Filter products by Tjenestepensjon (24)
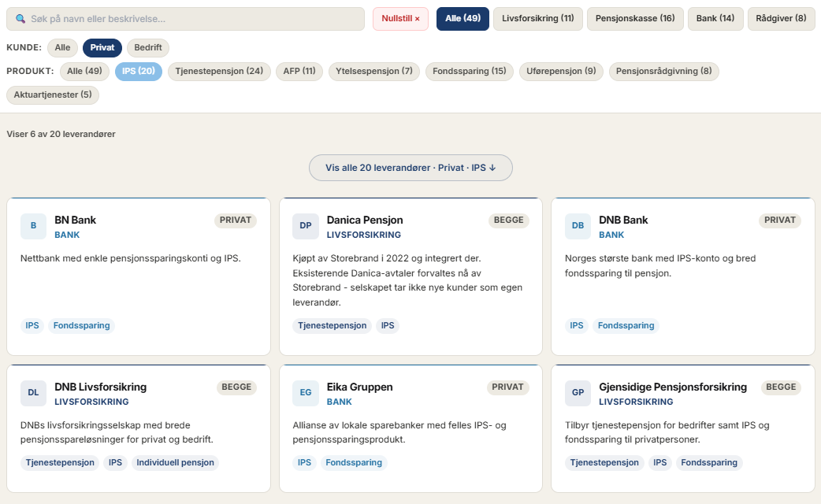The image size is (821, 504). point(219,71)
